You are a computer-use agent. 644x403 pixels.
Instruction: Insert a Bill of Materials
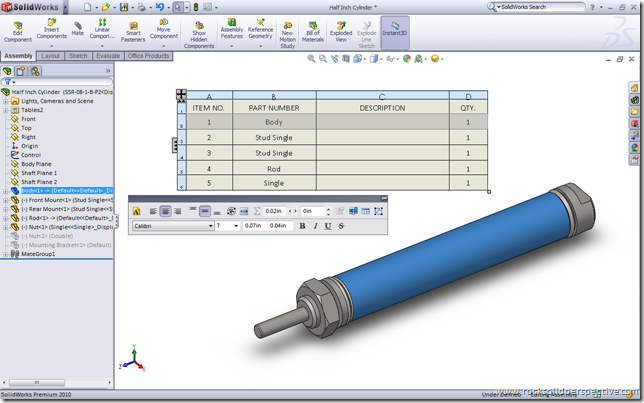[313, 32]
